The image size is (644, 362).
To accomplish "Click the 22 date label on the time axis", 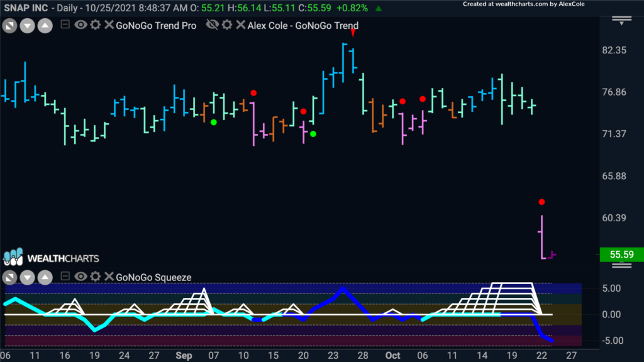I will (541, 356).
